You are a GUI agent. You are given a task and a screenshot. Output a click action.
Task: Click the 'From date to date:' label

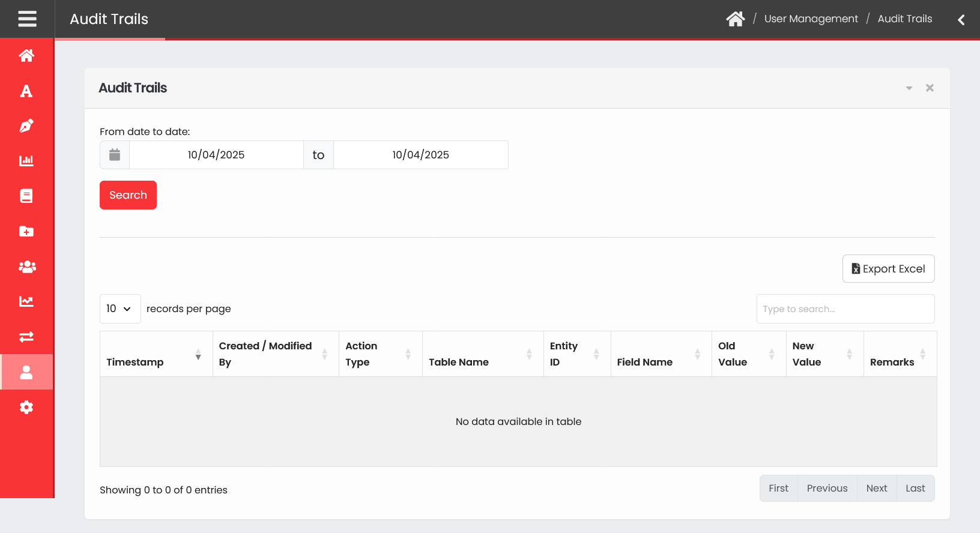pyautogui.click(x=145, y=131)
